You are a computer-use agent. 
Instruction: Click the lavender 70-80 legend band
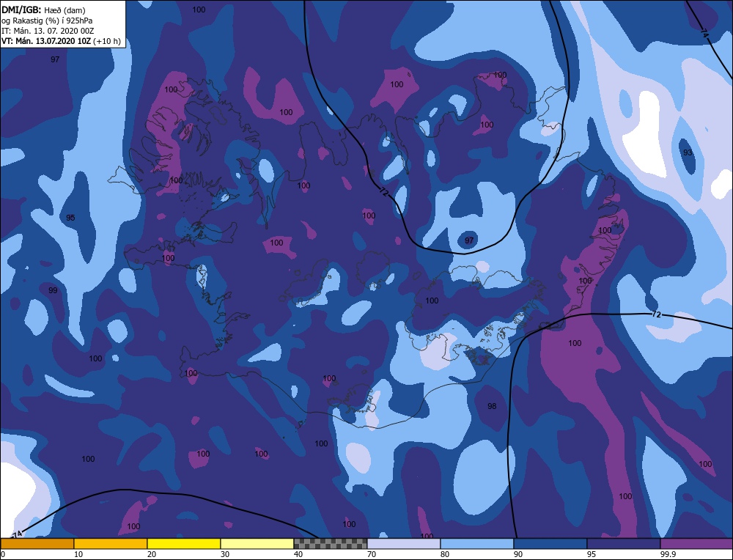tap(404, 544)
